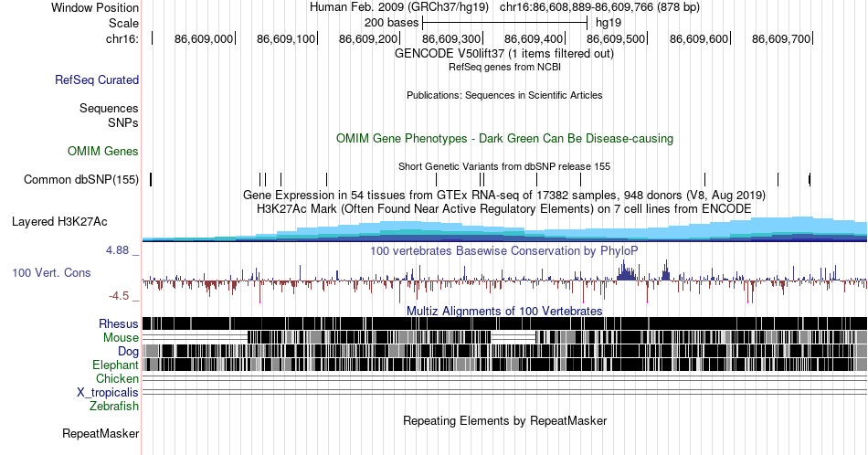Viewport: 868px width, 455px height.
Task: Click the GTEx Gene Expression track title
Action: [x=504, y=195]
